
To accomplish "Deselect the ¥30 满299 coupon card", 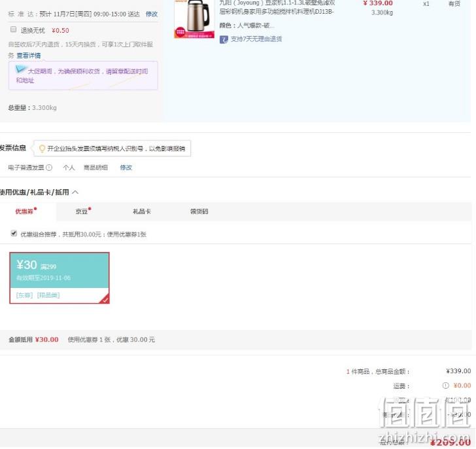I will click(x=59, y=278).
